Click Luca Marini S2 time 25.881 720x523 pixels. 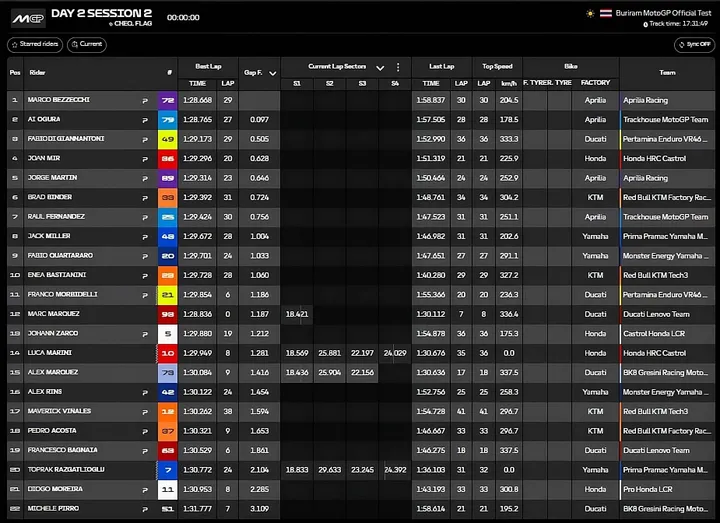329,353
